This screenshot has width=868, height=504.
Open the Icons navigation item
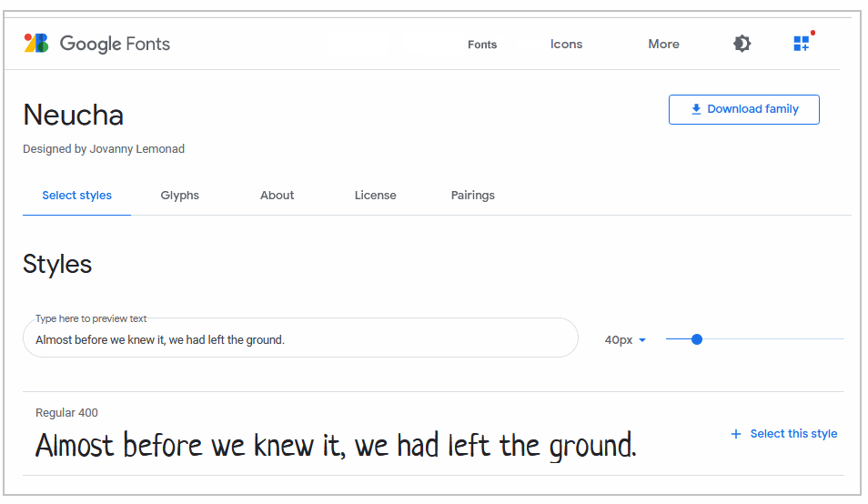pos(566,44)
